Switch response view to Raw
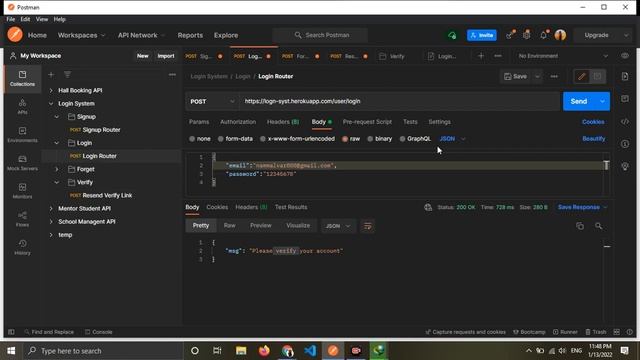Viewport: 640px width, 360px height. (x=229, y=225)
